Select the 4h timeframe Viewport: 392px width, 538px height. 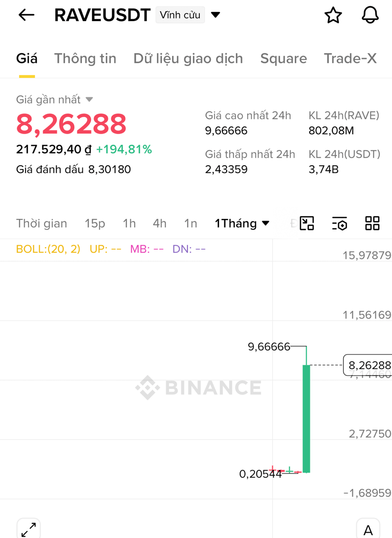click(x=160, y=223)
